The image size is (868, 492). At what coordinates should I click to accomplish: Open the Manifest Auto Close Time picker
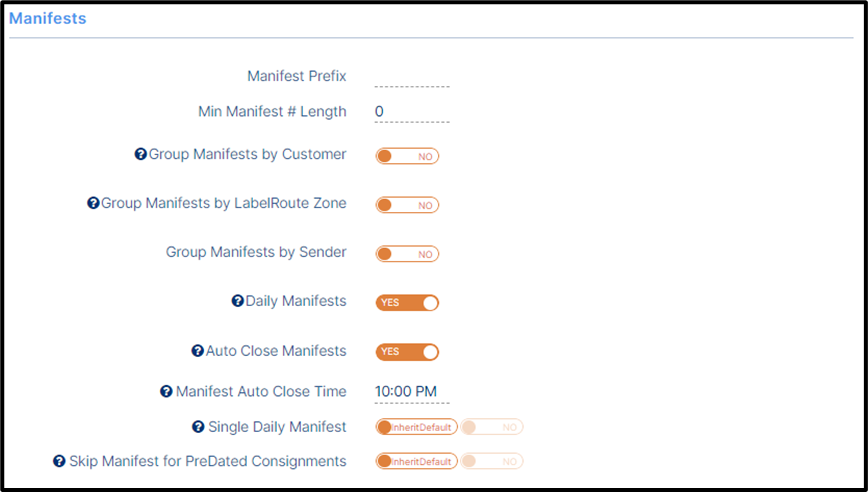pyautogui.click(x=412, y=392)
